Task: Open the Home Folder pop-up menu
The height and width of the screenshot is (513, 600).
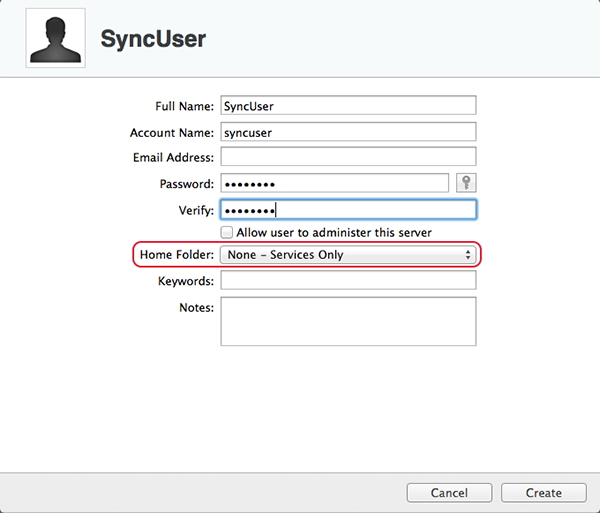Action: (x=348, y=255)
